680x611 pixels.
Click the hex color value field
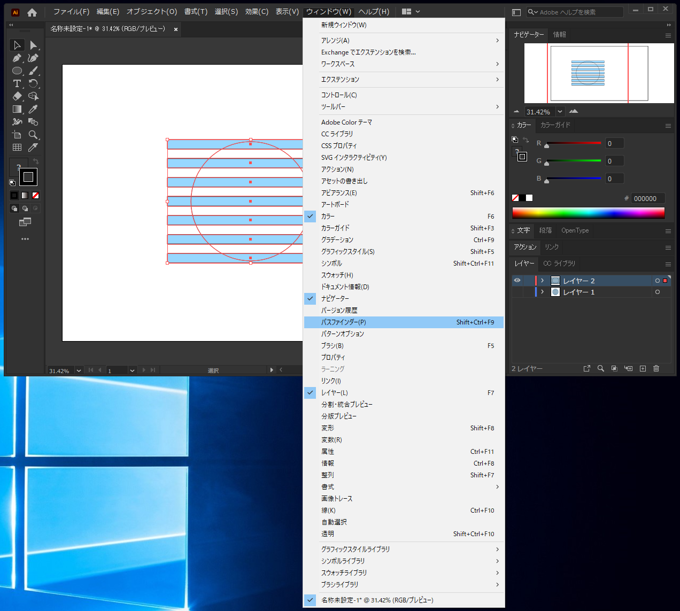click(x=647, y=199)
